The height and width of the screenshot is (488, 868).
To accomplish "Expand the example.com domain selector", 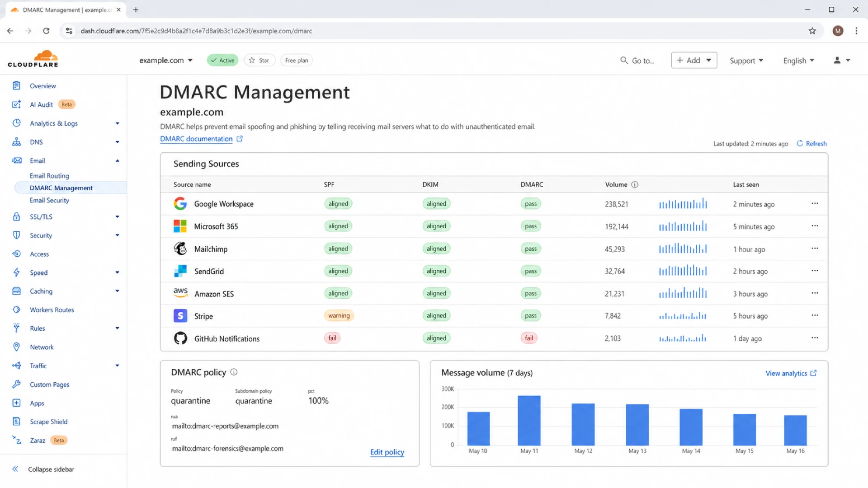I will click(x=166, y=60).
